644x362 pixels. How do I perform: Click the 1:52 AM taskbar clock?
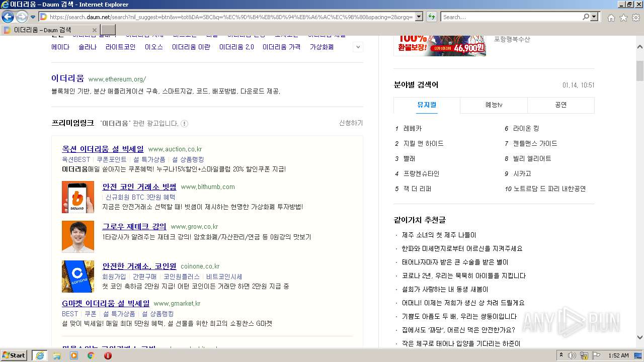(x=618, y=355)
